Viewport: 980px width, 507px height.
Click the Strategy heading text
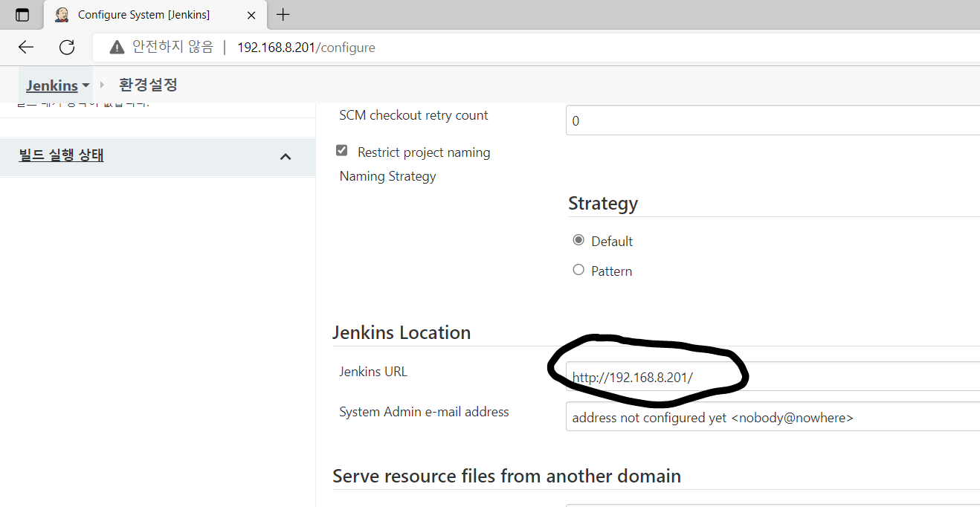pyautogui.click(x=603, y=204)
